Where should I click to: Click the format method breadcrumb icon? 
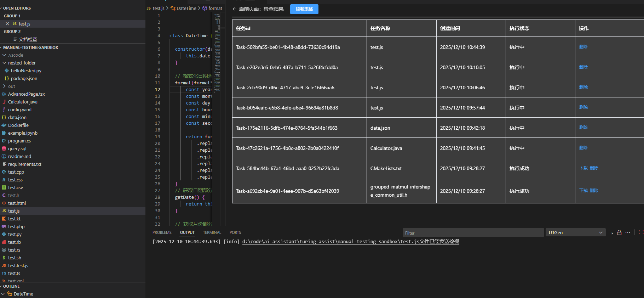coord(205,8)
